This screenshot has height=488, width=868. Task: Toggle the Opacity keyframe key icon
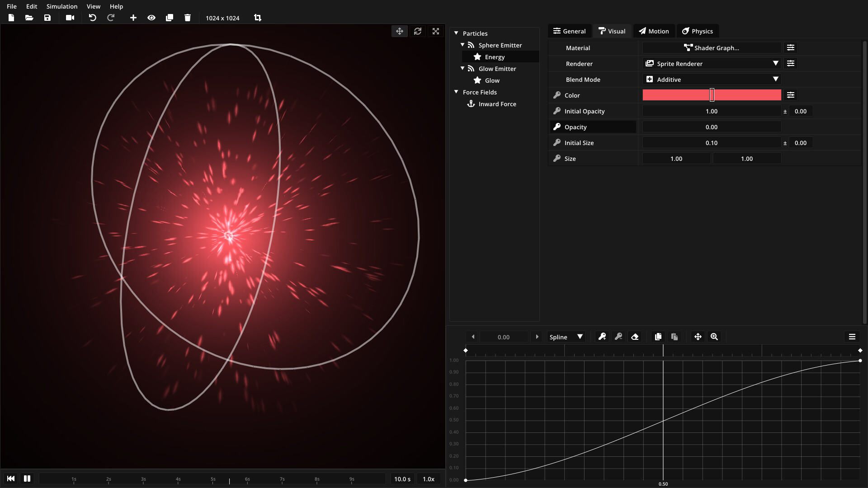pos(557,127)
